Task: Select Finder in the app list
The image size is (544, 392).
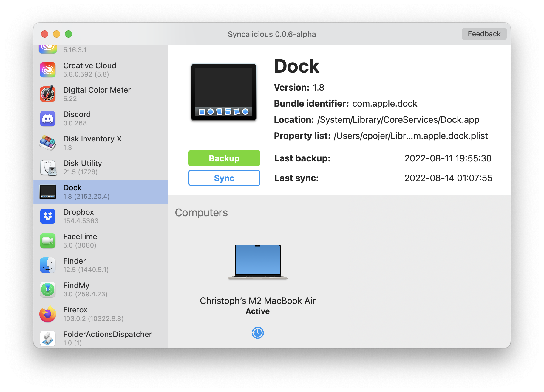Action: point(101,265)
